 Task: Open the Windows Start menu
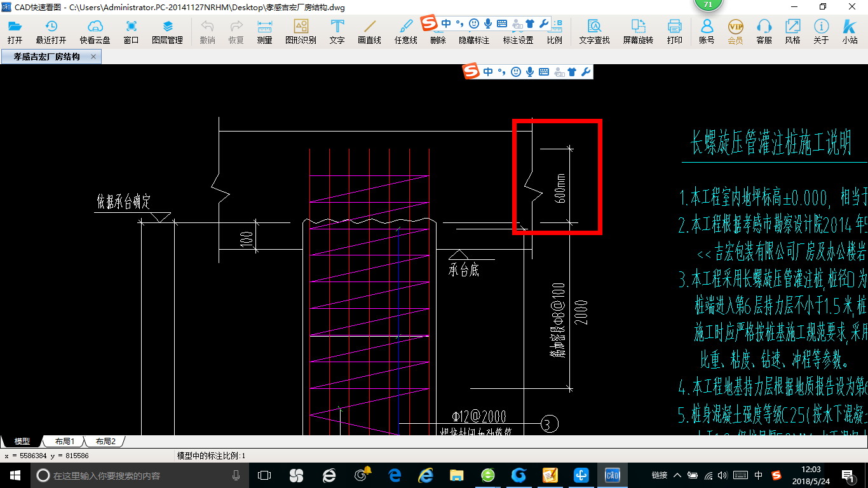pos(15,475)
